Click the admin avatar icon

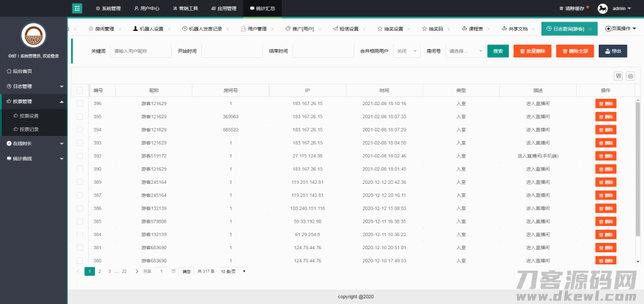602,9
